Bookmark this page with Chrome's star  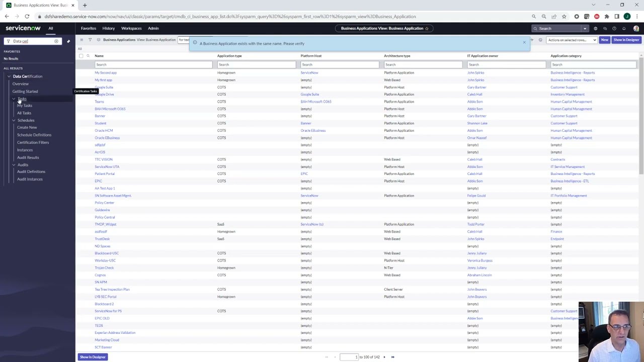(x=563, y=17)
